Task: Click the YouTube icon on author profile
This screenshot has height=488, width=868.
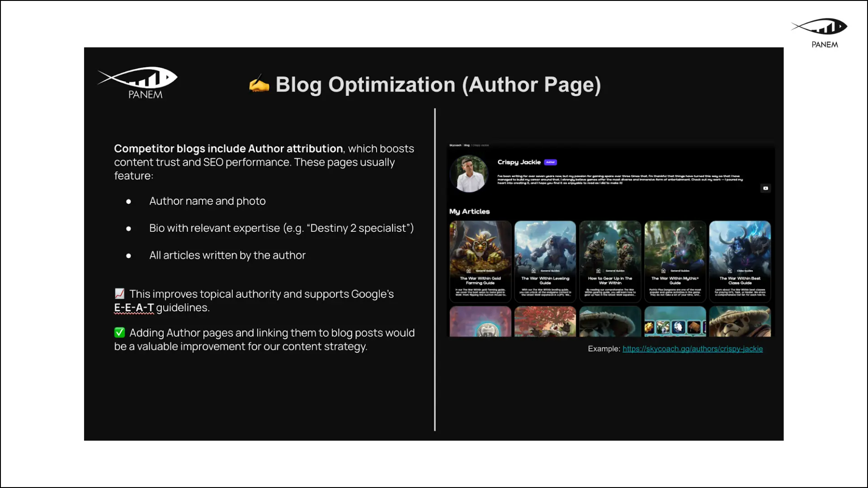Action: click(x=765, y=188)
